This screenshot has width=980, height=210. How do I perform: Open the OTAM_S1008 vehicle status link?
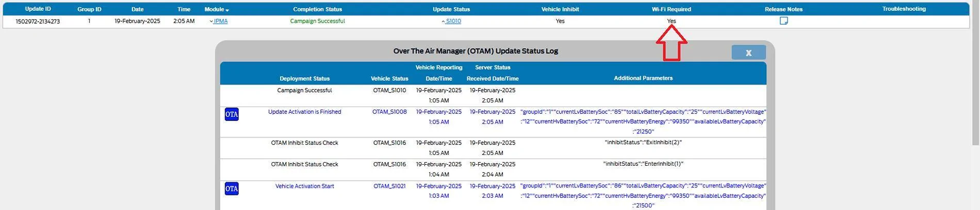389,112
